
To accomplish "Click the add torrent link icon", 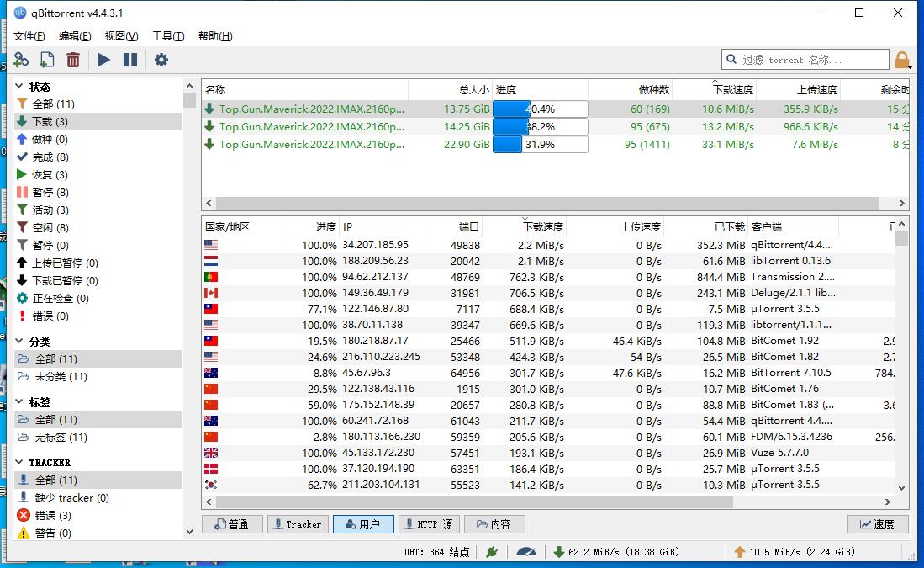I will click(21, 60).
